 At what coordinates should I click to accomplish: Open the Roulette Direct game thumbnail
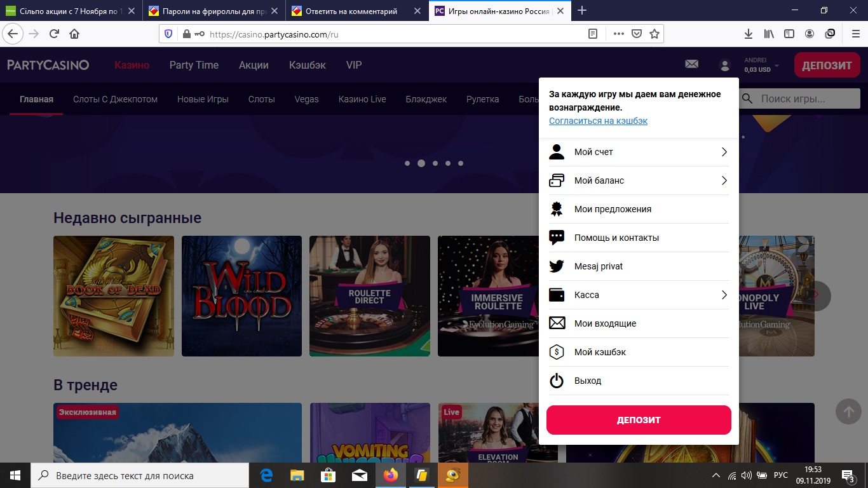click(x=370, y=296)
